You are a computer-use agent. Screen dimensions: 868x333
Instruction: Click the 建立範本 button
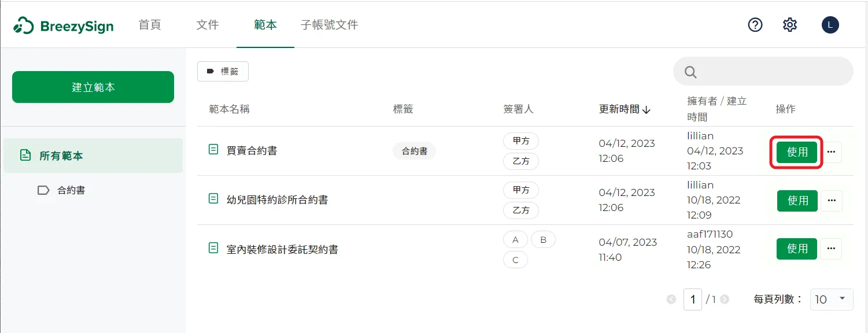click(x=93, y=87)
